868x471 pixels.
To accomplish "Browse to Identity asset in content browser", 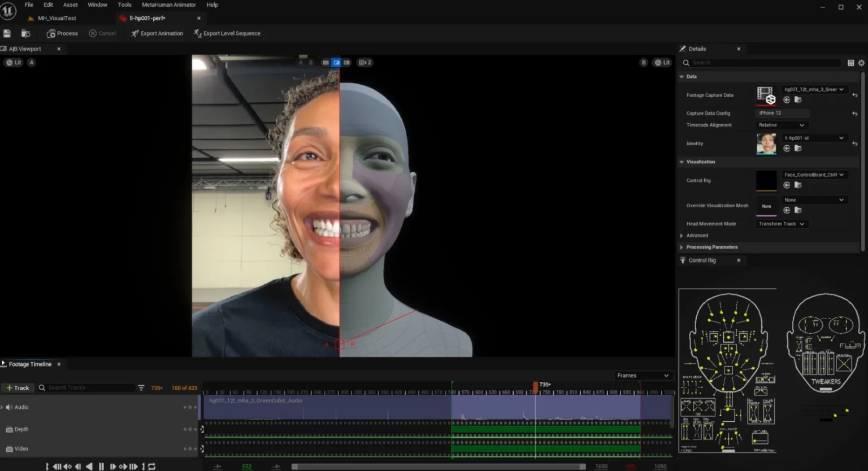I will tap(798, 149).
